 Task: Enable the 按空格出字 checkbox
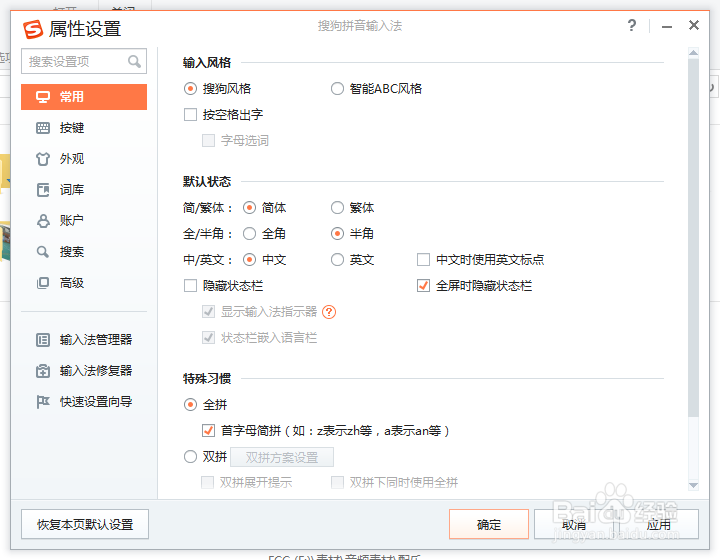click(190, 114)
